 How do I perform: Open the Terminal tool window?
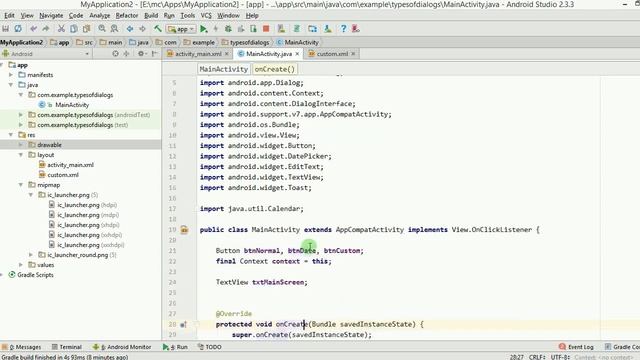[67, 347]
